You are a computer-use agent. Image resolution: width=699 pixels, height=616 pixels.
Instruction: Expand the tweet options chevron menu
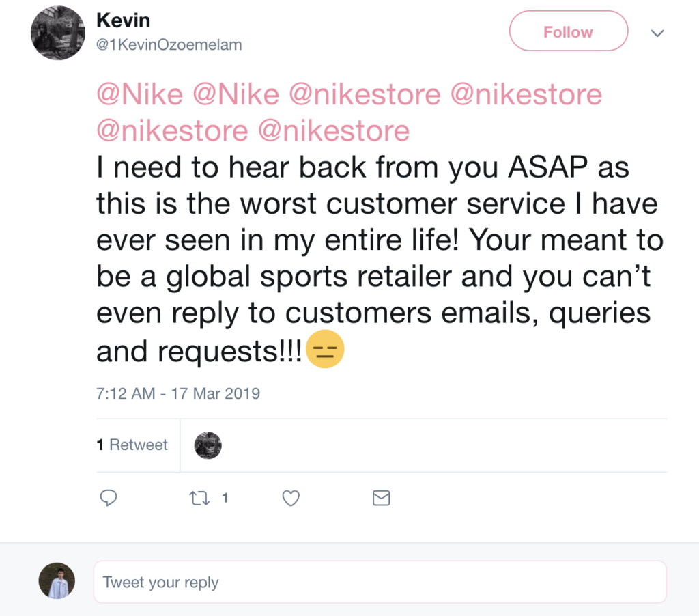click(x=657, y=33)
